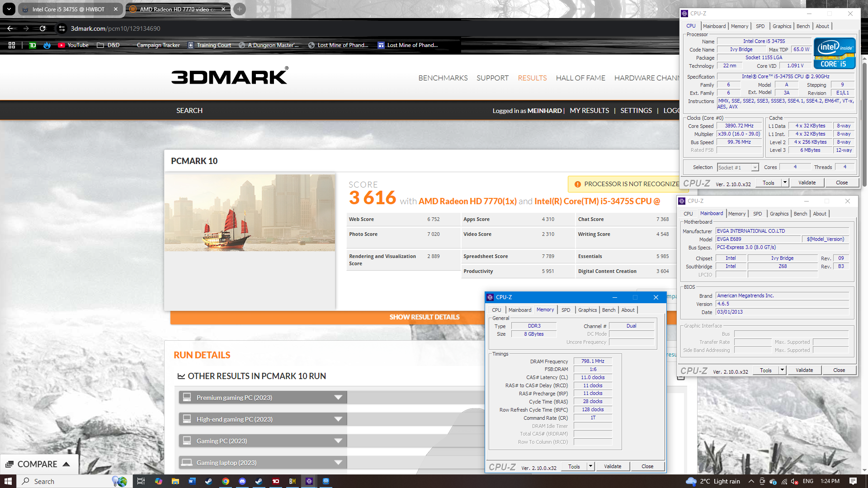This screenshot has height=488, width=868.
Task: Open Task View on the taskbar
Action: 141,481
